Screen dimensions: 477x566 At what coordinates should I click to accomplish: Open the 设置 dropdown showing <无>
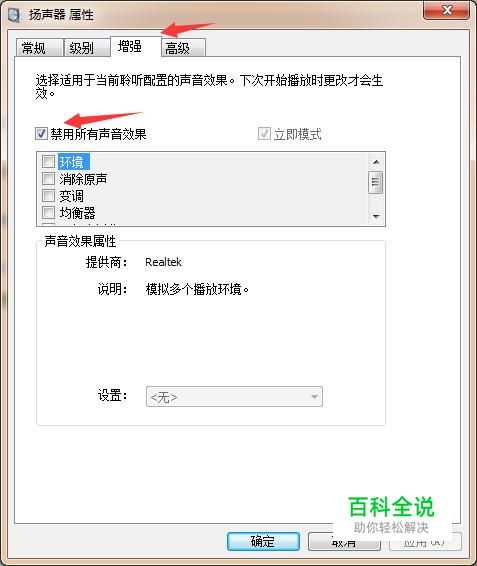click(x=234, y=397)
